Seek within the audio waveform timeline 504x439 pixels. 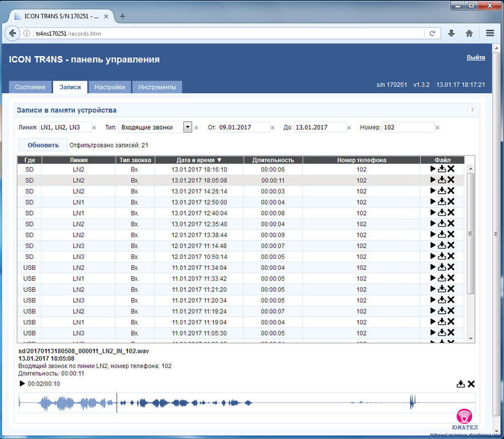coord(247,402)
